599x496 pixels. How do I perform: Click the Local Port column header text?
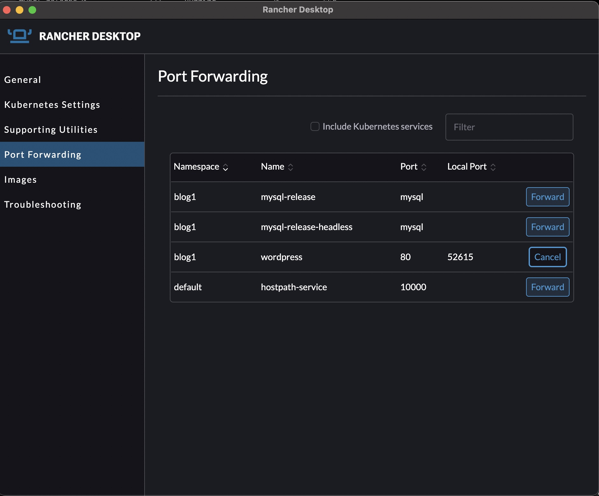click(x=467, y=167)
